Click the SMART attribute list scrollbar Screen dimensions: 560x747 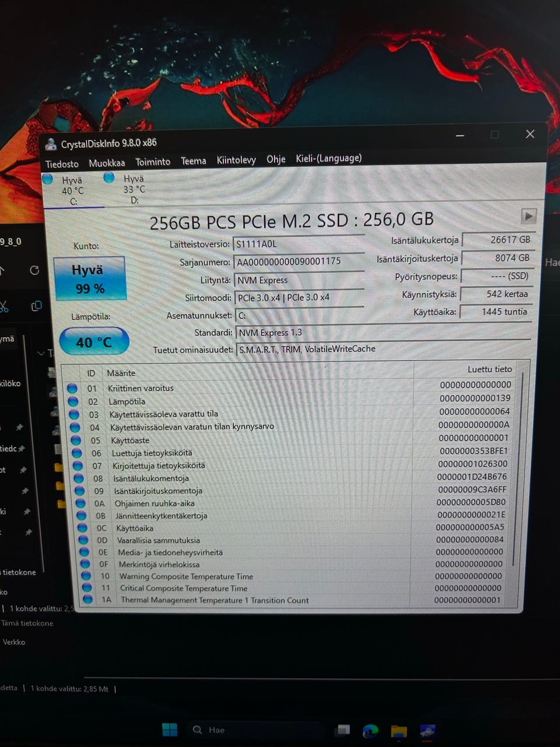point(517,470)
